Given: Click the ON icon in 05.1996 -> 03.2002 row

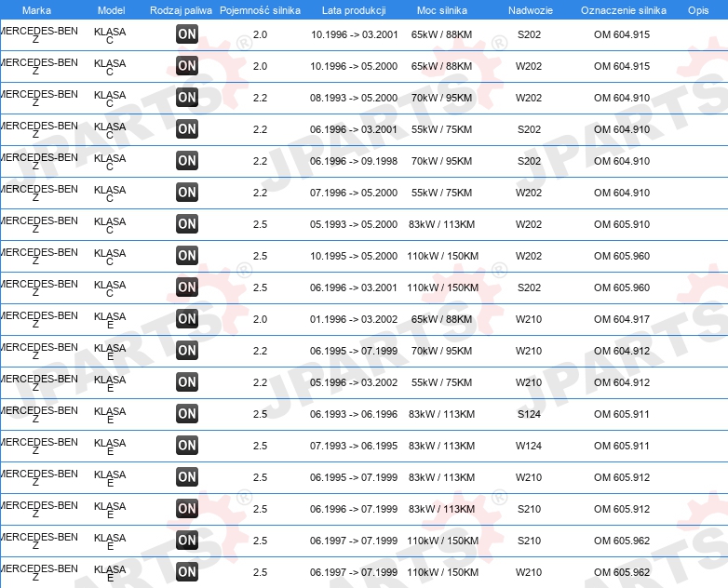Looking at the screenshot, I should [x=187, y=382].
